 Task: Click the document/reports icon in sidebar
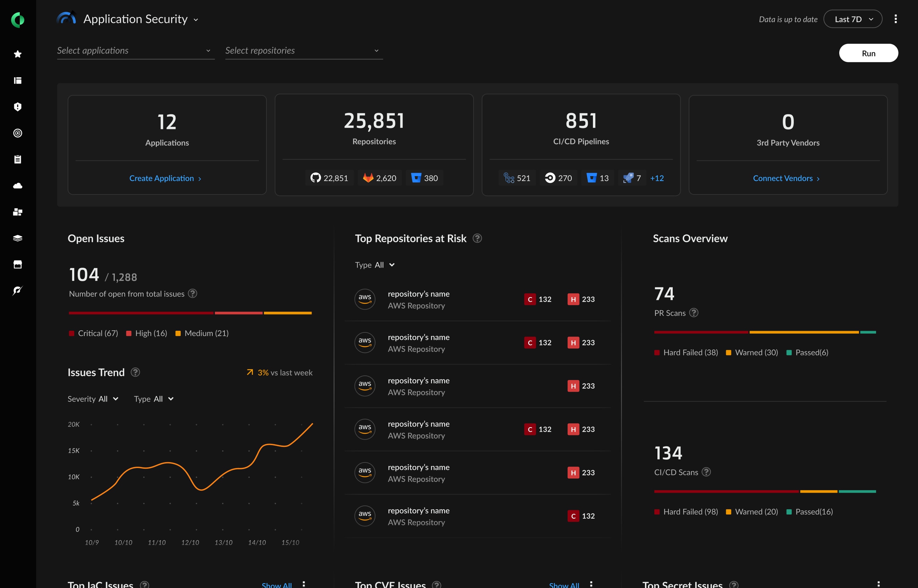coord(18,158)
